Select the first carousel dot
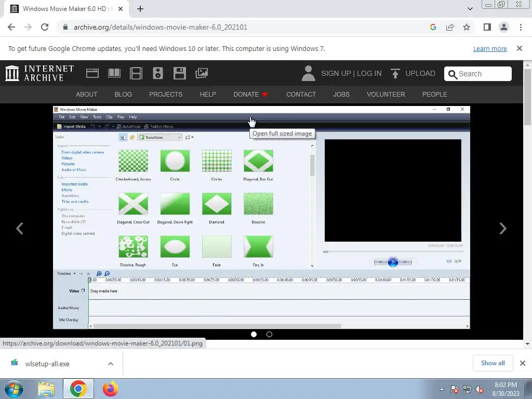This screenshot has width=532, height=399. tap(254, 334)
